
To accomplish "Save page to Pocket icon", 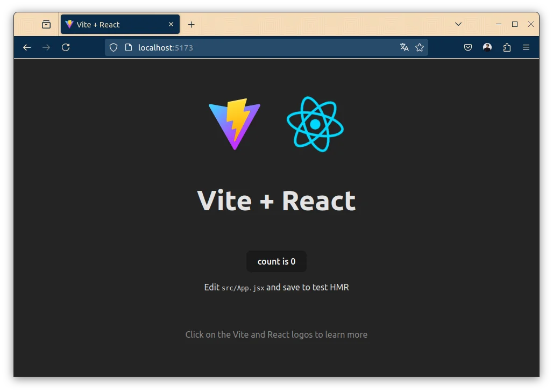I will click(x=467, y=47).
